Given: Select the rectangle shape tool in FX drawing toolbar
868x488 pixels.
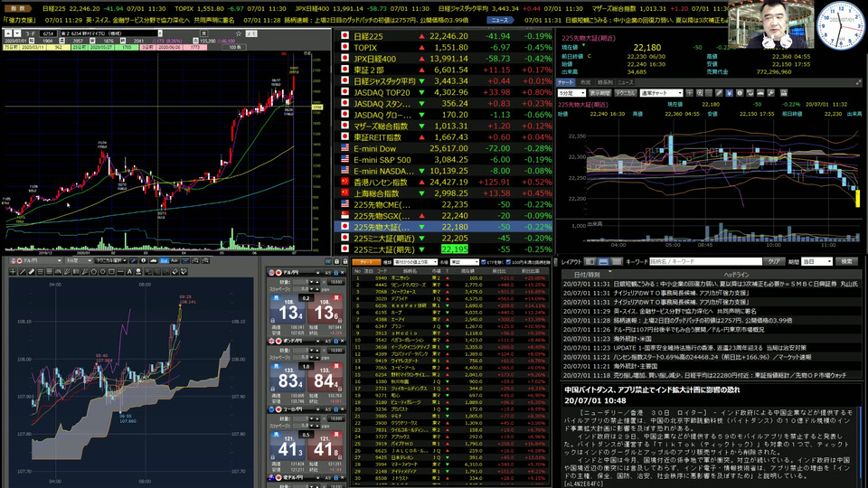Looking at the screenshot, I should (x=111, y=272).
